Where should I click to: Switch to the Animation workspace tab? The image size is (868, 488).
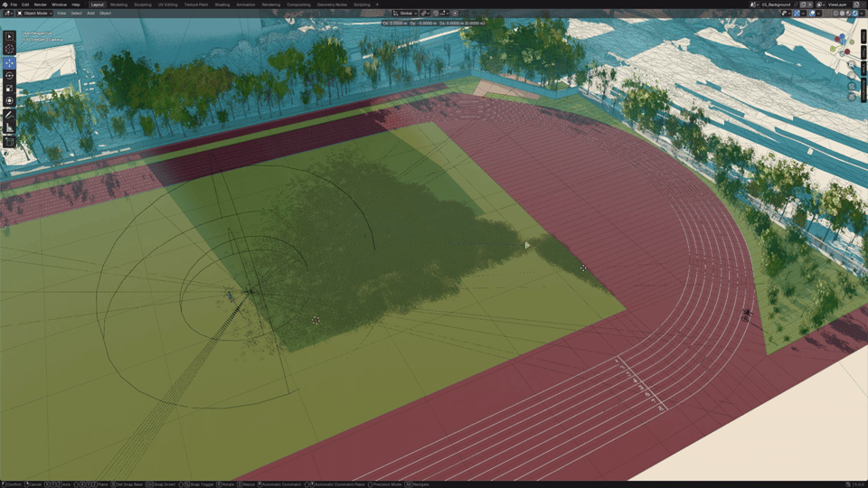point(246,5)
